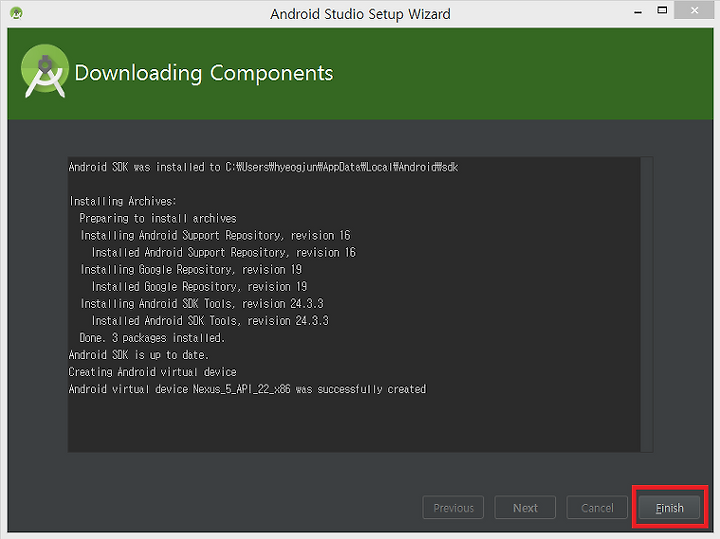
Task: Click the Next button
Action: coord(525,508)
